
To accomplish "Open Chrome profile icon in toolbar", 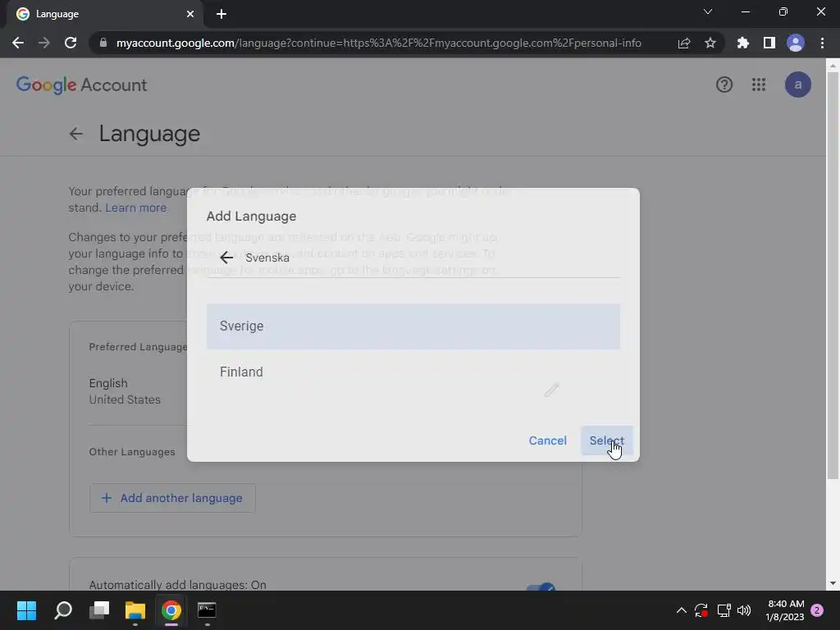I will pos(796,43).
